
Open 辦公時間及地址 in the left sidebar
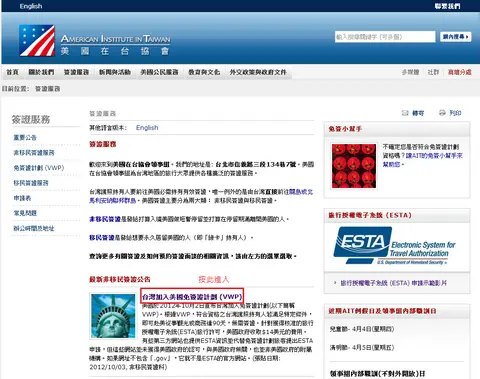(x=34, y=228)
